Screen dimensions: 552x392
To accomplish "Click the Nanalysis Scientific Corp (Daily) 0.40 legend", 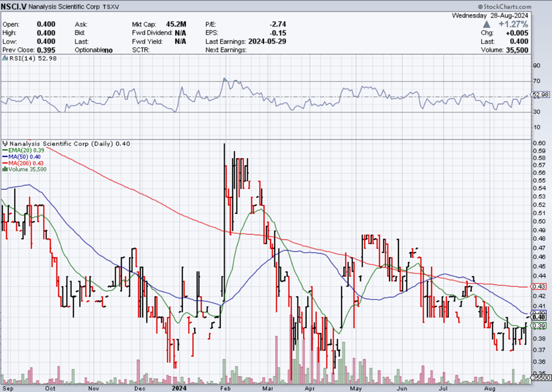I will 70,144.
